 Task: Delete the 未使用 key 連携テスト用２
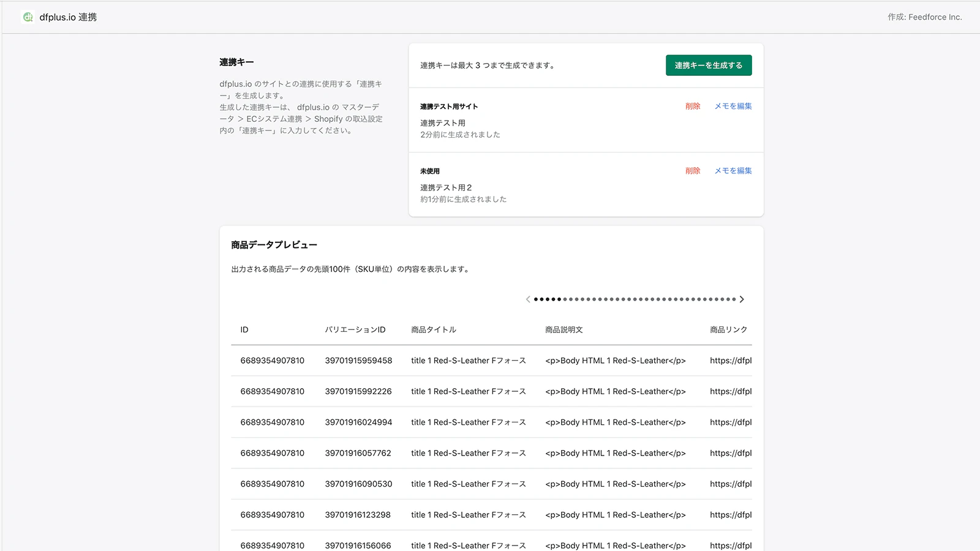pos(693,171)
